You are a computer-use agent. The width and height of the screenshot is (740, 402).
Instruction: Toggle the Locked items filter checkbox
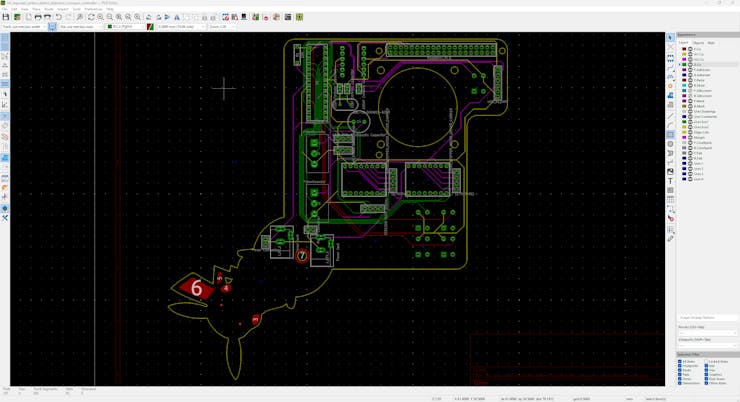click(706, 361)
